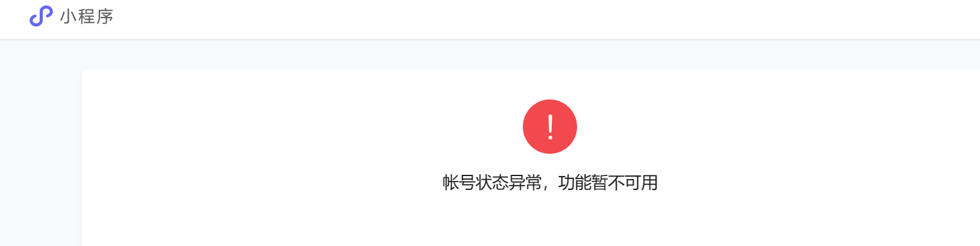The height and width of the screenshot is (246, 980).
Task: Click the gray left margin beside the card
Action: [x=40, y=151]
